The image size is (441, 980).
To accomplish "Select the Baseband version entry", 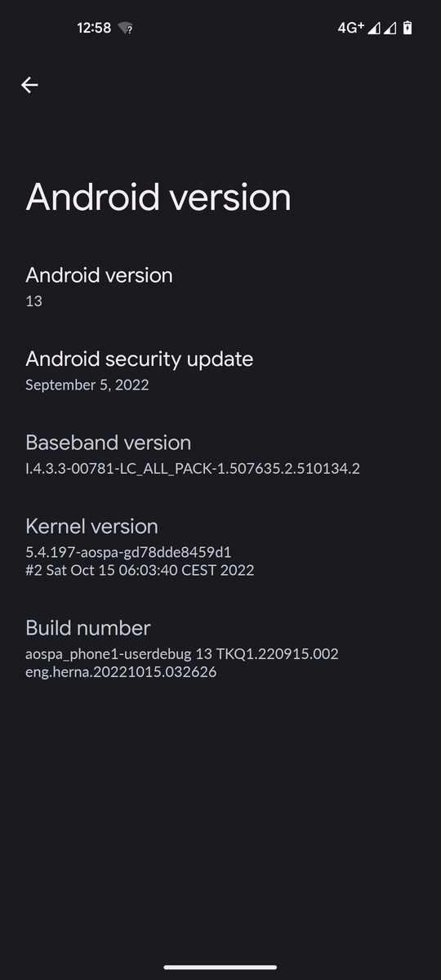I will click(x=220, y=454).
